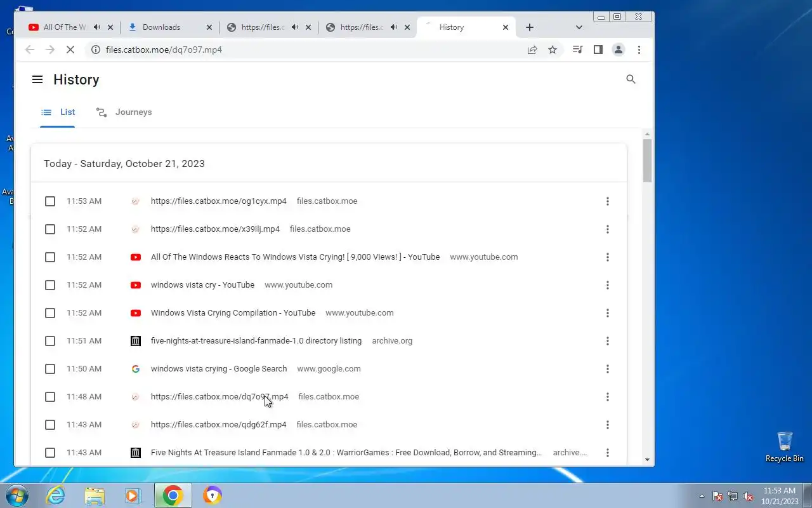Go forward using the forward arrow
Viewport: 812px width, 508px height.
coord(50,50)
